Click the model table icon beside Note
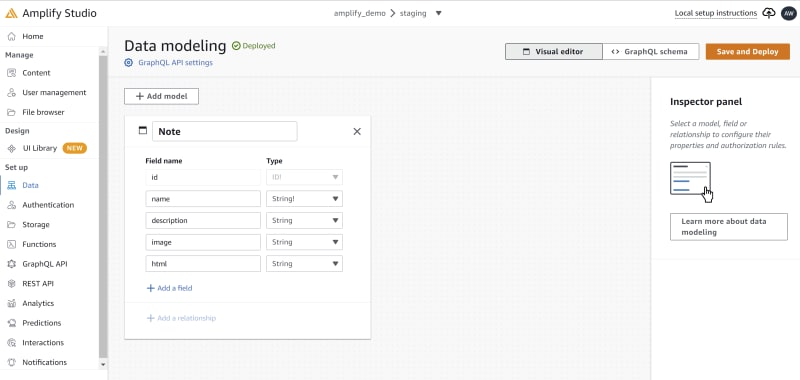The width and height of the screenshot is (800, 380). [x=143, y=131]
